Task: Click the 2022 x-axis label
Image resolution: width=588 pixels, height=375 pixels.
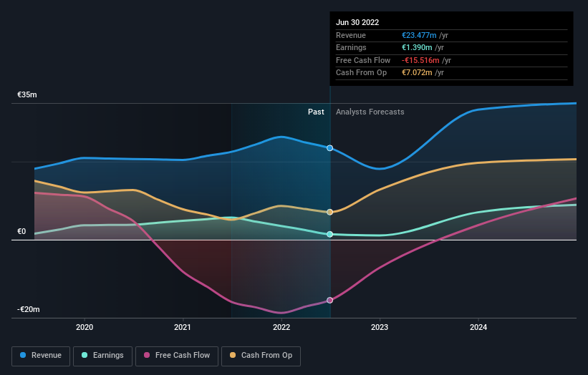Action: 281,327
